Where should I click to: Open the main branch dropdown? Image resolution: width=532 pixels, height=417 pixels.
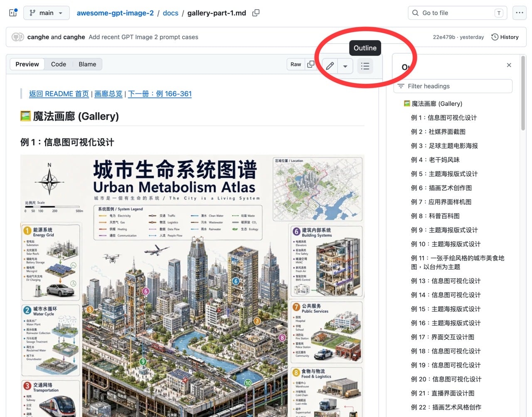click(46, 13)
